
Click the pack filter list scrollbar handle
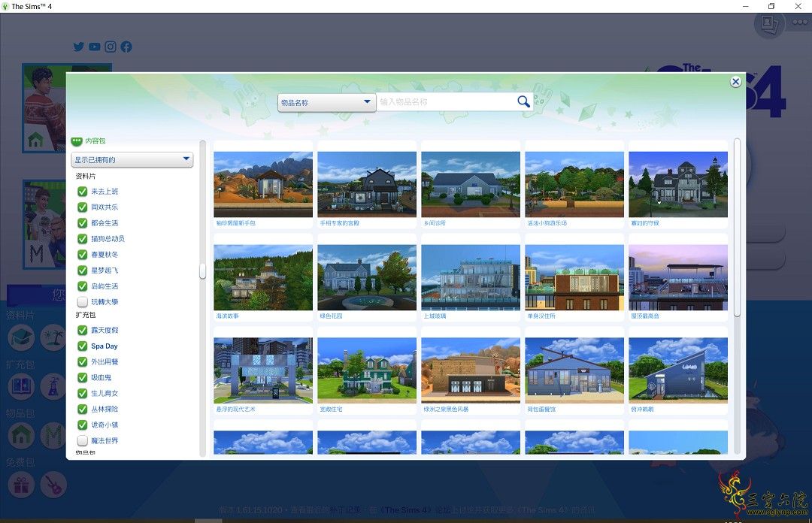pos(202,271)
